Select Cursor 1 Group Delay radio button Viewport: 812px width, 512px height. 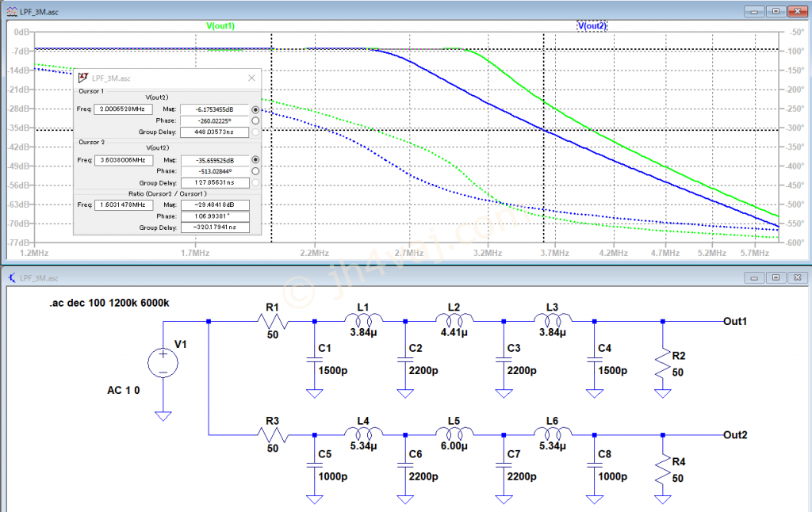(255, 132)
